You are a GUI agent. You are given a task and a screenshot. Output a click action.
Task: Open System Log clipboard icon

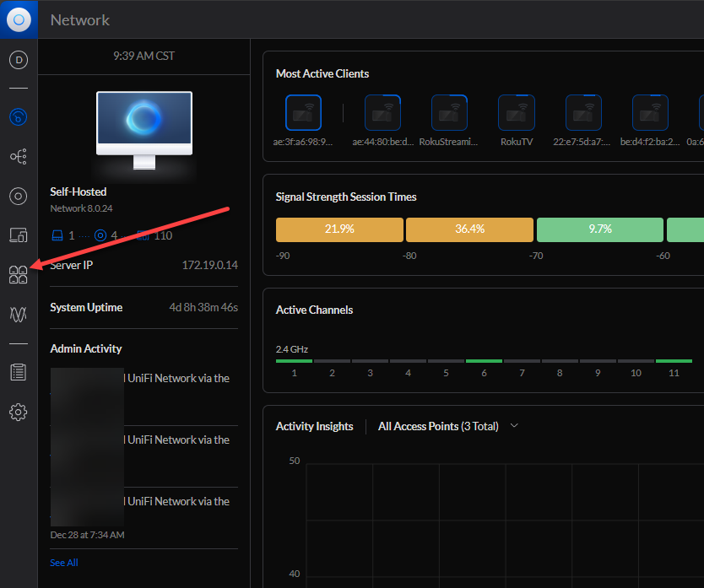tap(19, 372)
